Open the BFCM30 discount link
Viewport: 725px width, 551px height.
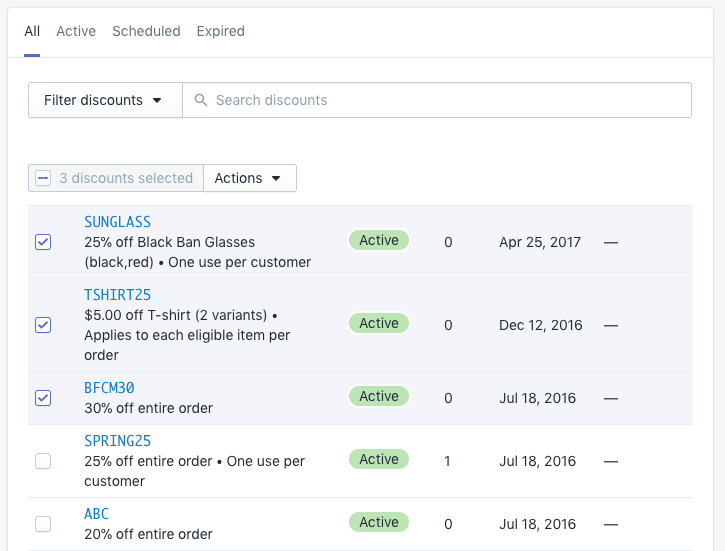pyautogui.click(x=109, y=388)
